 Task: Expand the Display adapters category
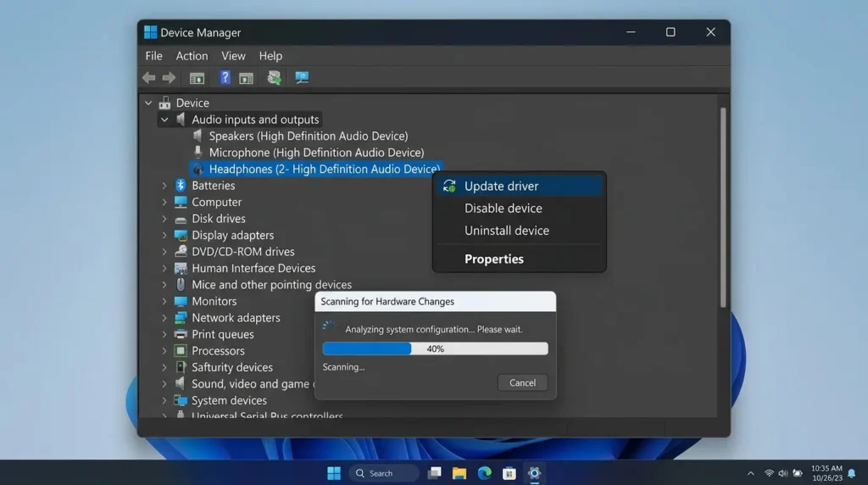(x=164, y=236)
